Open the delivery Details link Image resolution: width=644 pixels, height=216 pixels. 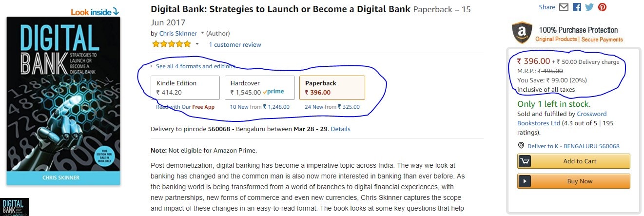(x=341, y=129)
